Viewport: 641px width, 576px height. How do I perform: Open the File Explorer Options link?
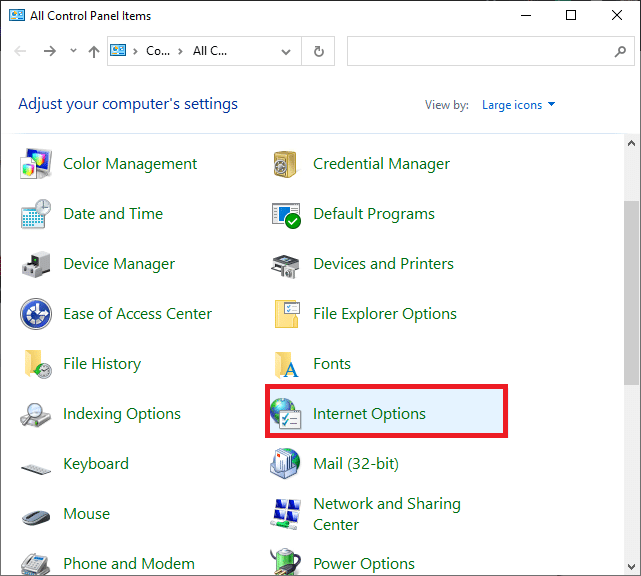384,314
